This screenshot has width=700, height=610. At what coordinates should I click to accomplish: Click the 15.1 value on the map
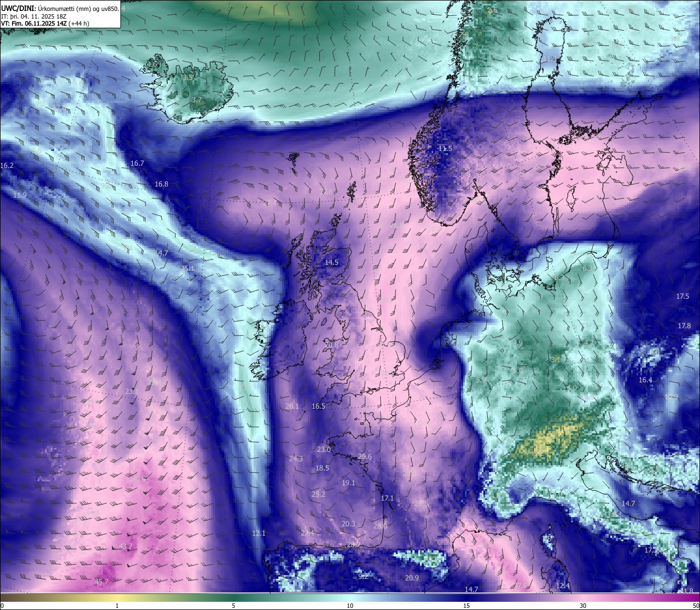point(188,269)
